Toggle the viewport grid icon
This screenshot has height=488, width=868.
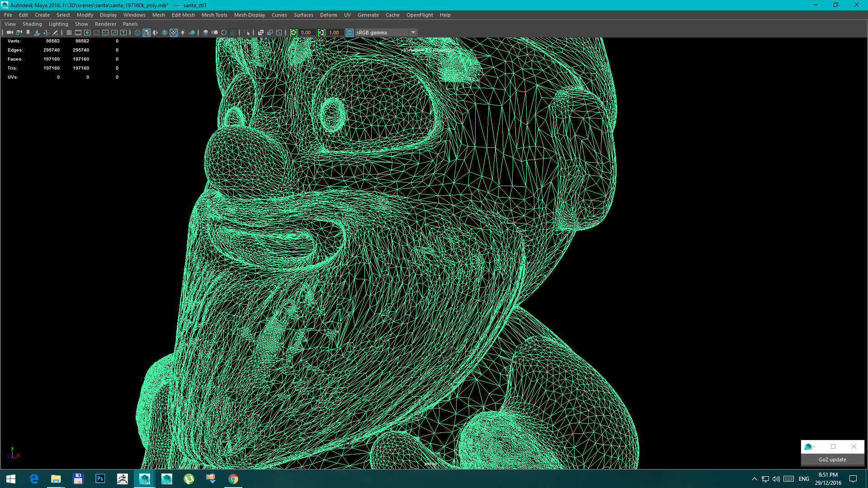69,33
